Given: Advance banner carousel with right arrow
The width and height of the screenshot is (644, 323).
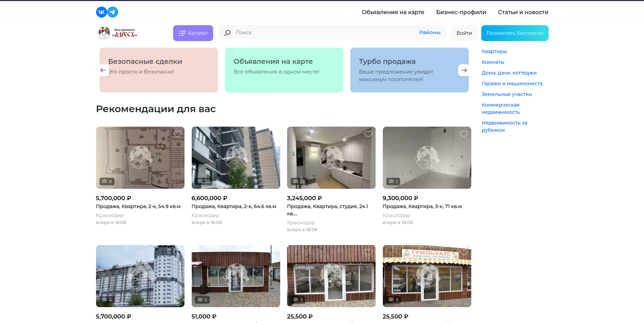Looking at the screenshot, I should tap(464, 70).
